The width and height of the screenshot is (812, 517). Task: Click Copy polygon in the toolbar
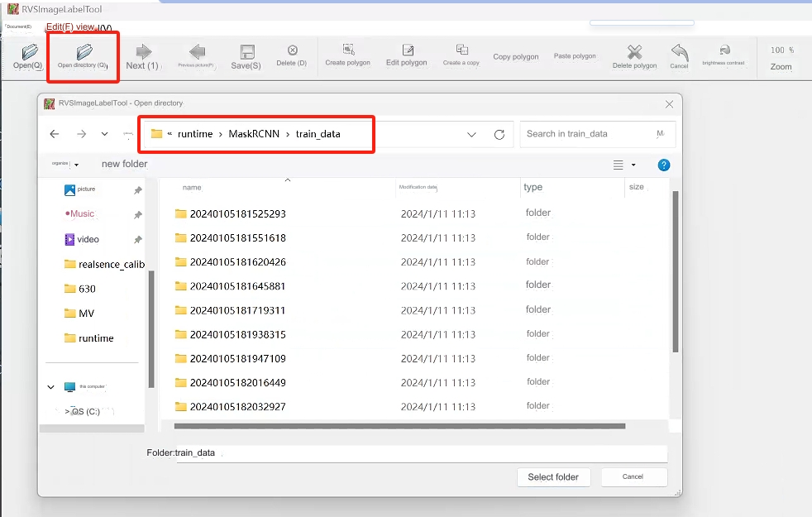(516, 56)
